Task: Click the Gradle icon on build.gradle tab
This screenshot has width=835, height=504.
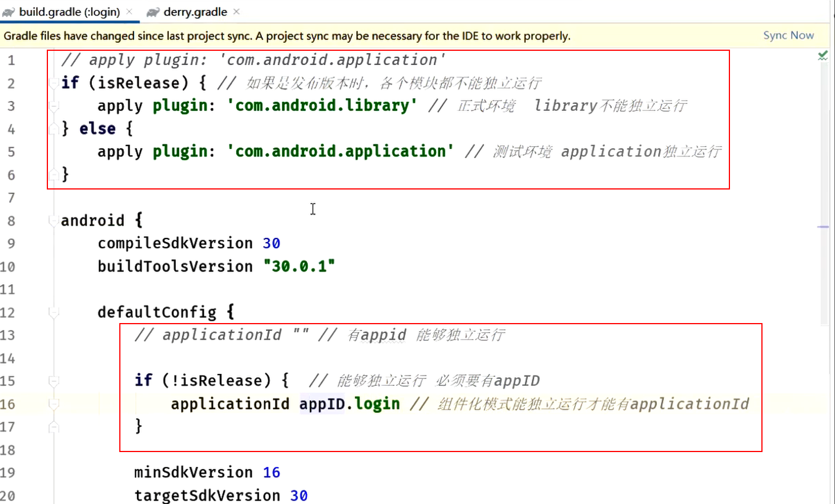Action: pyautogui.click(x=8, y=10)
